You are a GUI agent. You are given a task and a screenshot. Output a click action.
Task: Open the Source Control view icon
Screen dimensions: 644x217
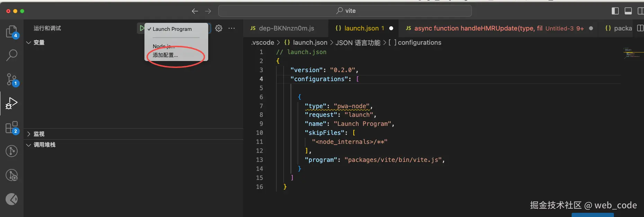coord(12,80)
